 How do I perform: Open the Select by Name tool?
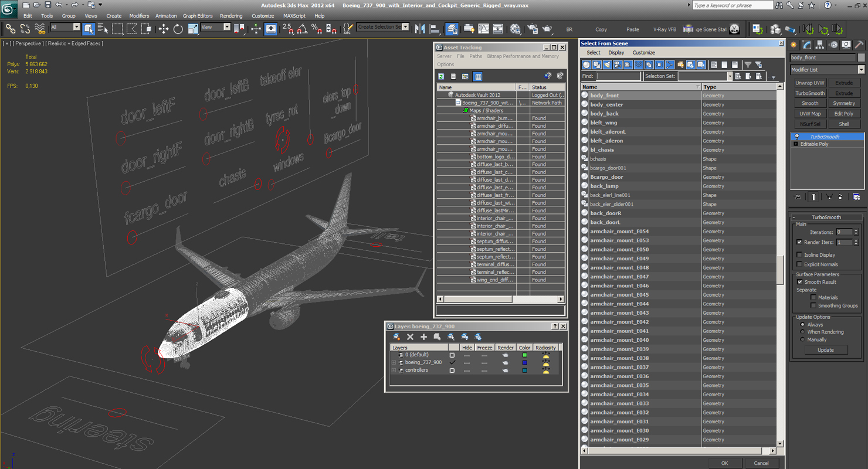tap(103, 29)
